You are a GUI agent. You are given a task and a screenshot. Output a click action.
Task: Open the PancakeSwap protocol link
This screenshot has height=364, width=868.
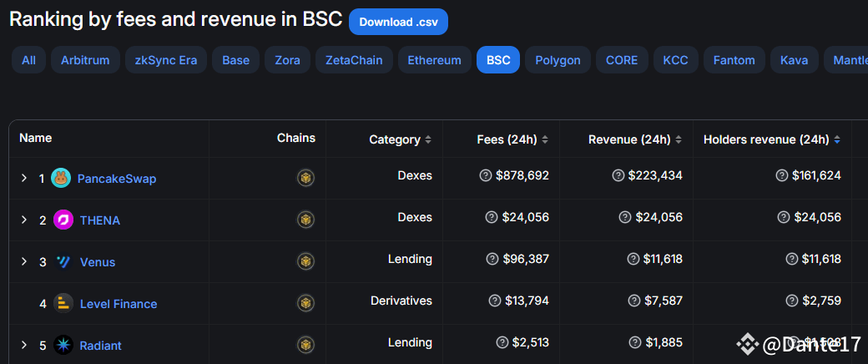click(117, 179)
